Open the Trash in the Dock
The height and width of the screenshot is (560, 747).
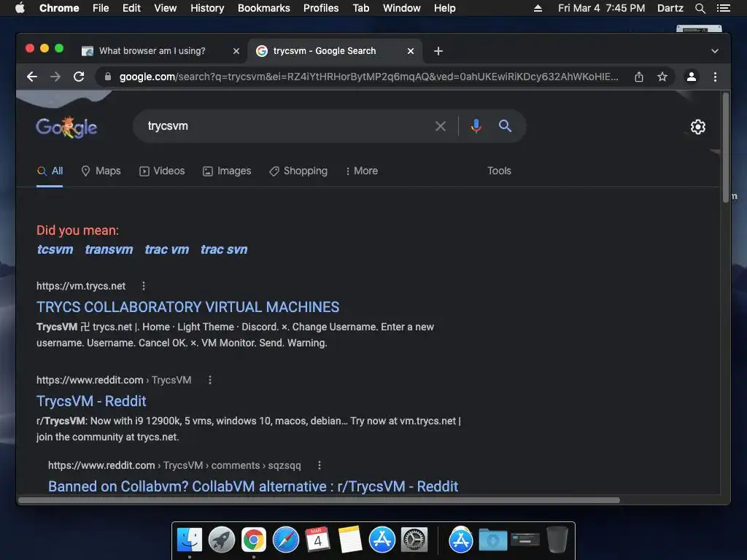(x=557, y=540)
